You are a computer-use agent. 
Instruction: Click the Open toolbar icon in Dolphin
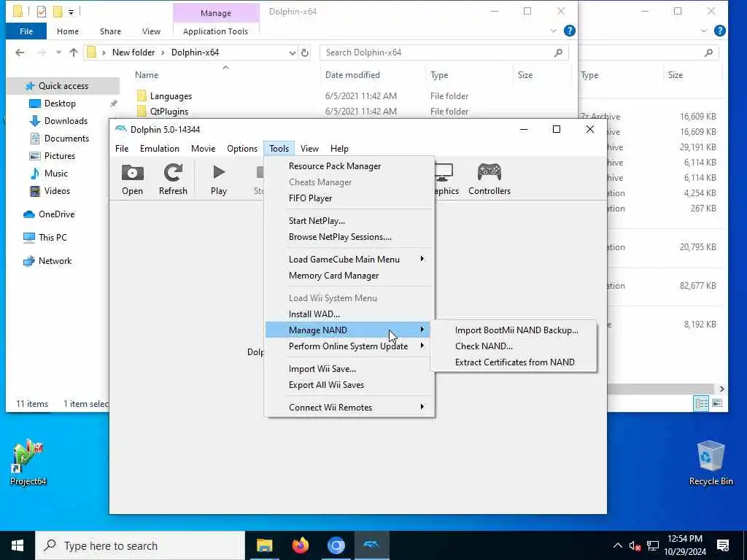[x=133, y=179]
